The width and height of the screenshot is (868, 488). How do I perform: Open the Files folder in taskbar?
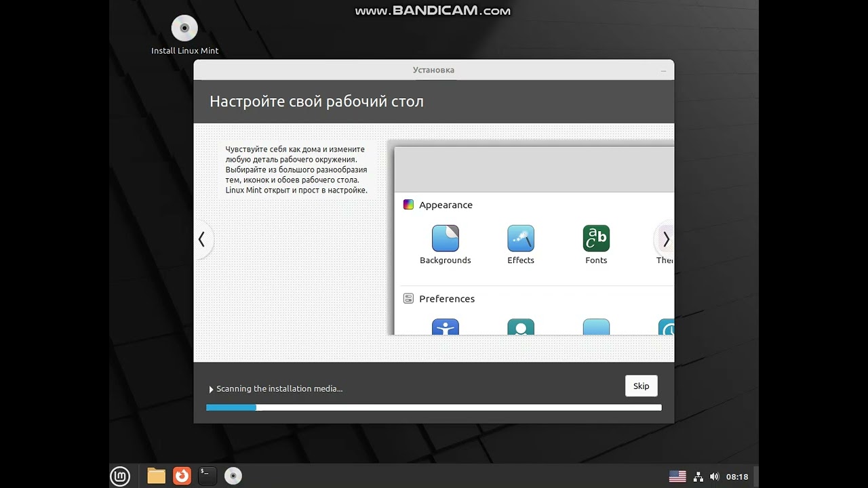pyautogui.click(x=157, y=476)
